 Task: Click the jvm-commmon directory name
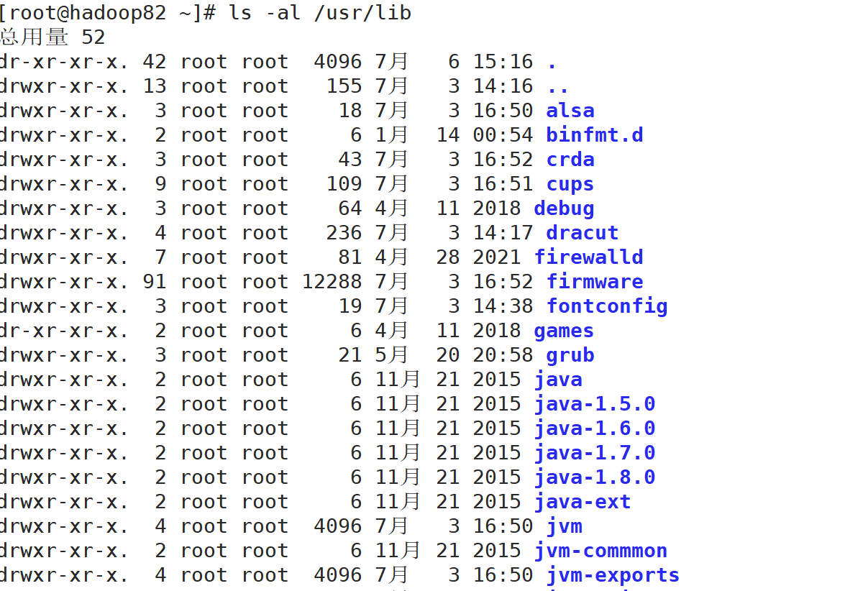tap(600, 551)
